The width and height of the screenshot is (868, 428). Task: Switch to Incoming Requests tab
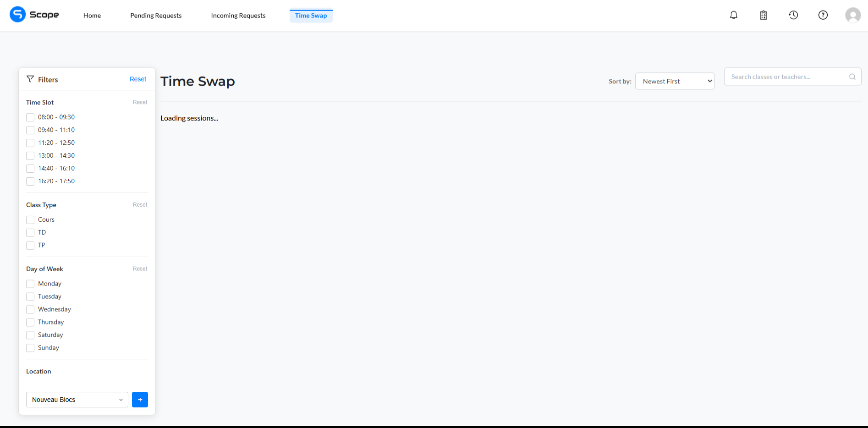pyautogui.click(x=238, y=16)
